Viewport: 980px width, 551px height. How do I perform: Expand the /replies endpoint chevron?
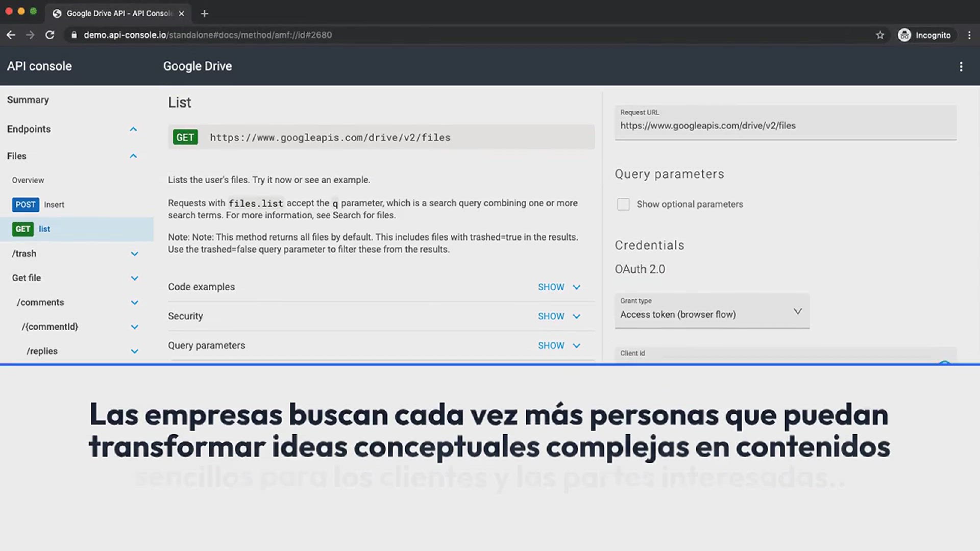[134, 352]
